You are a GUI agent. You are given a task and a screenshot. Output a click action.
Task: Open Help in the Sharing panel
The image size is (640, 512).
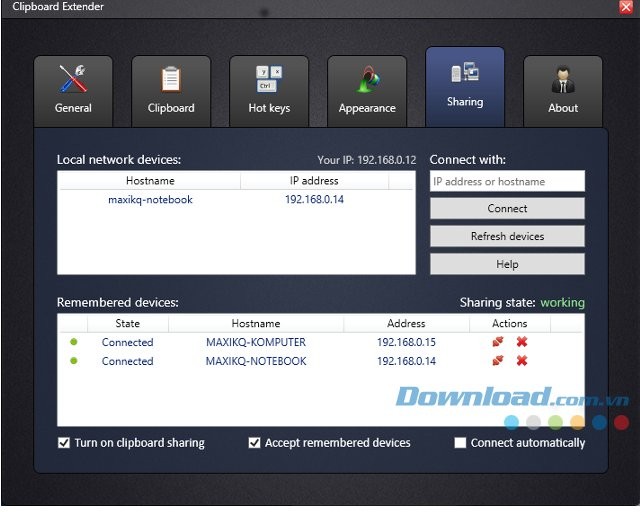(507, 264)
